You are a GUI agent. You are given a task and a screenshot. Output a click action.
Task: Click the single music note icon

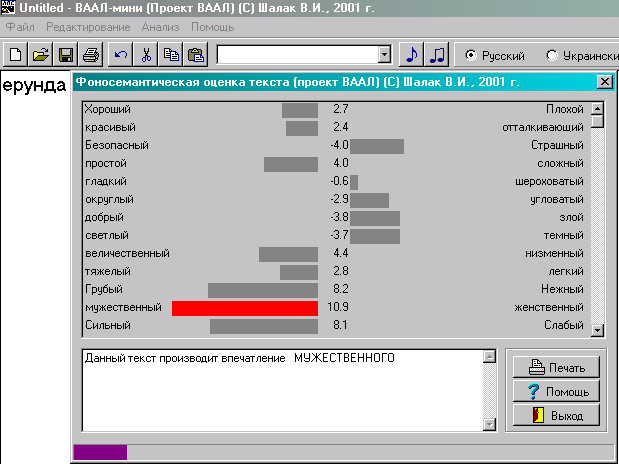tap(411, 54)
